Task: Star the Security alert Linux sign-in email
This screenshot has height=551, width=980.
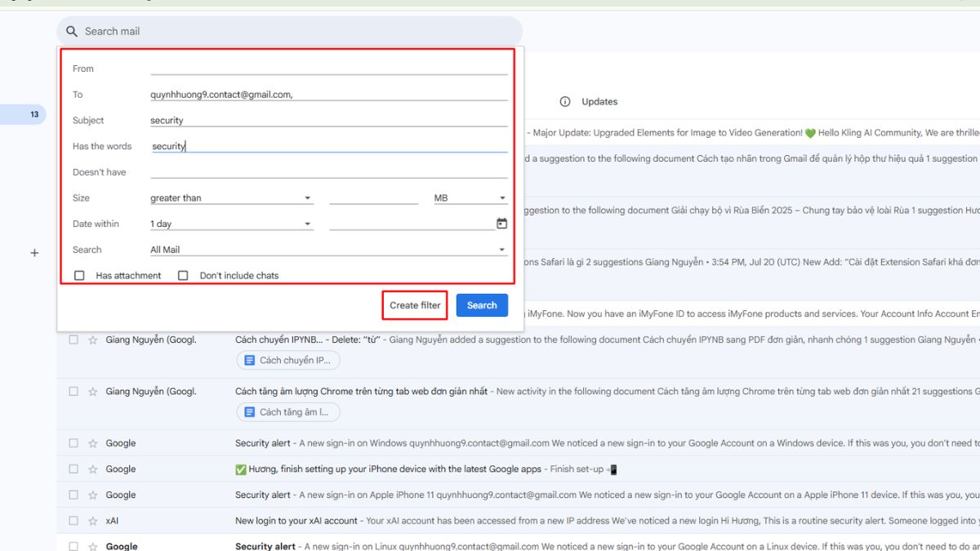Action: point(93,546)
